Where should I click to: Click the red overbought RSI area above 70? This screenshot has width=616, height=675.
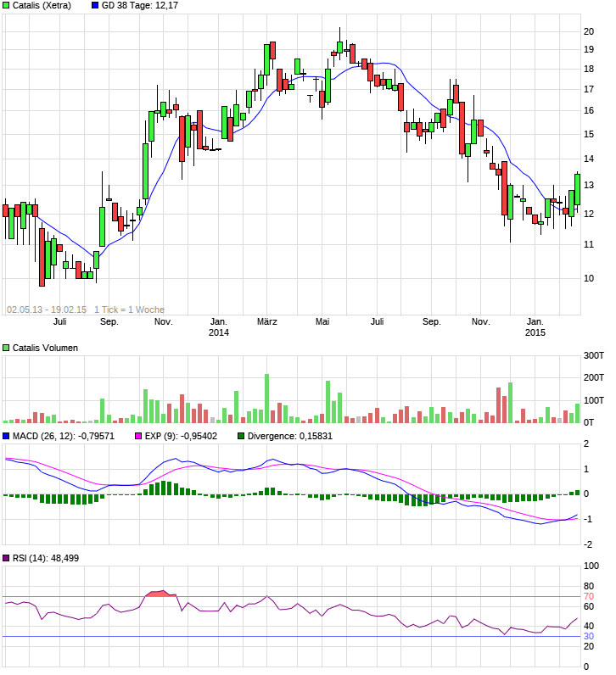(160, 594)
